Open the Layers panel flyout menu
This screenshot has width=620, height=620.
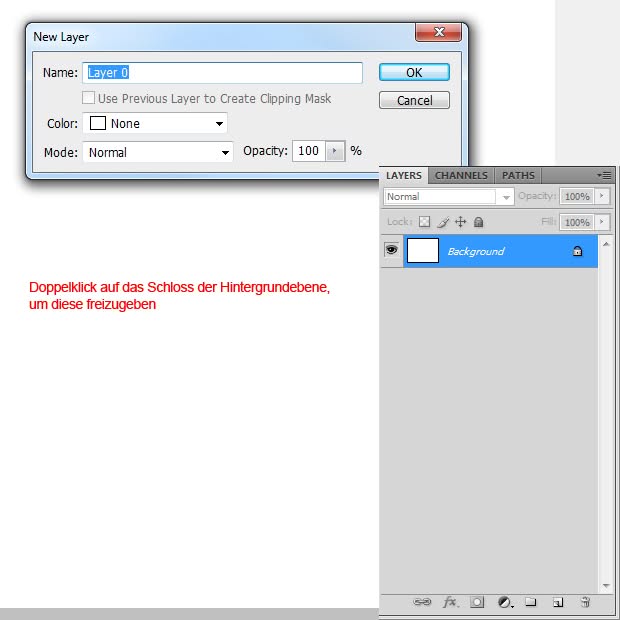(604, 175)
